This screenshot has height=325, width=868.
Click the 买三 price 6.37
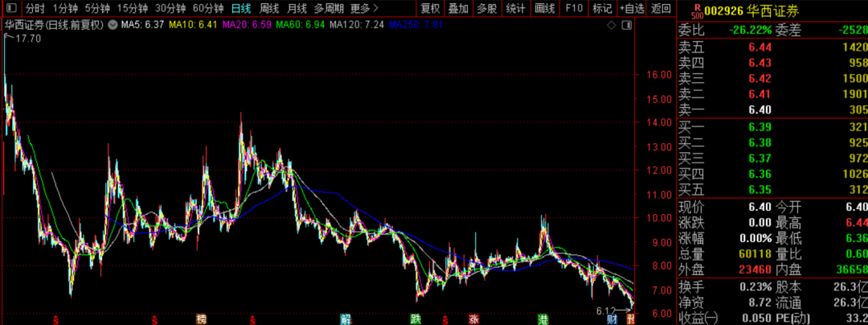click(760, 159)
